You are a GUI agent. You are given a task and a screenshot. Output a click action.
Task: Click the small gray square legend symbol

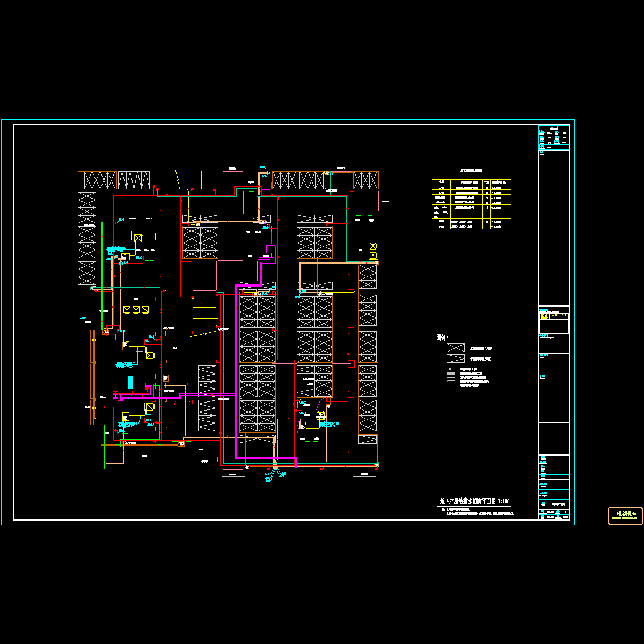(x=450, y=369)
